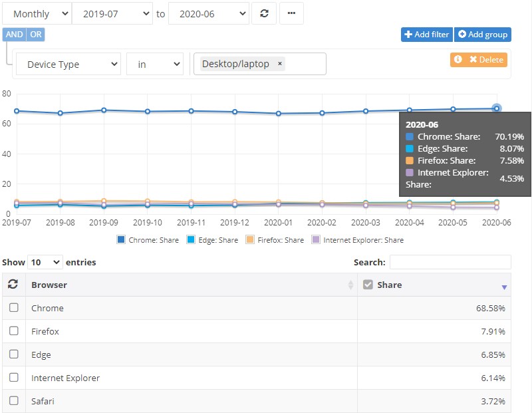
Task: Click the orange info icon beside Delete
Action: [458, 60]
